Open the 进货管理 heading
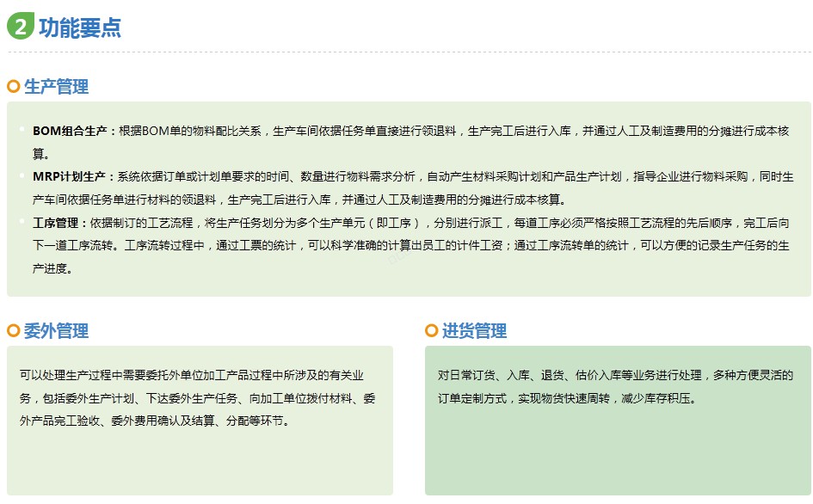813x504 pixels. click(474, 331)
